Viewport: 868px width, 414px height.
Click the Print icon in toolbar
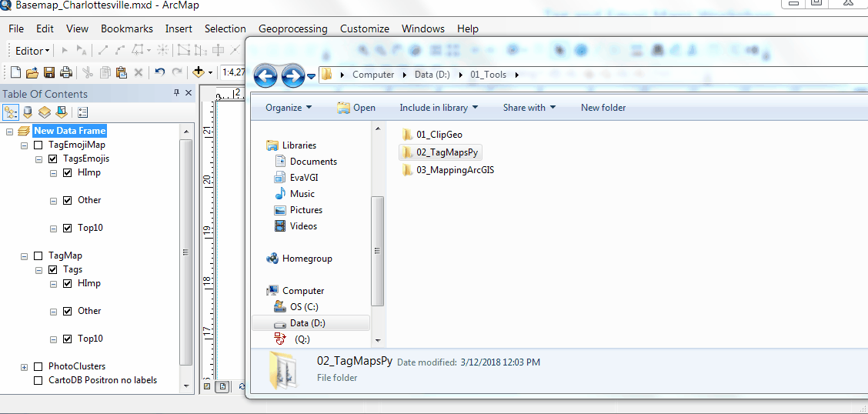point(66,72)
